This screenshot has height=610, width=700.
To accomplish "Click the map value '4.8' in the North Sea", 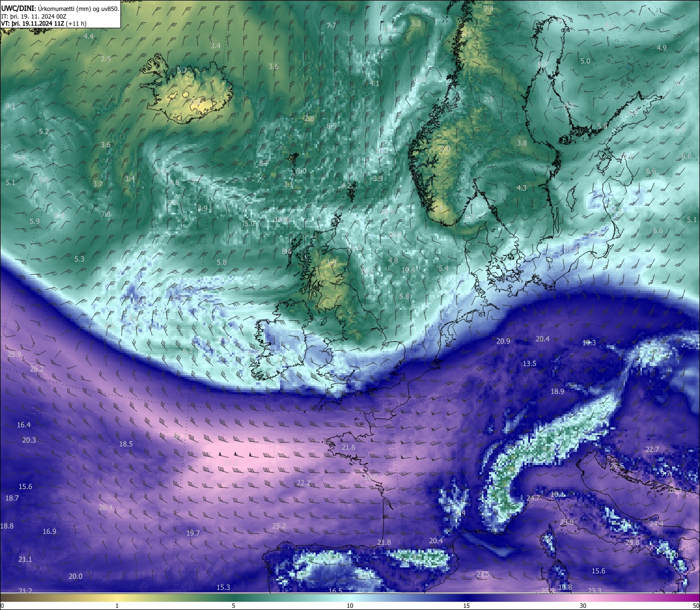I will coord(393,260).
